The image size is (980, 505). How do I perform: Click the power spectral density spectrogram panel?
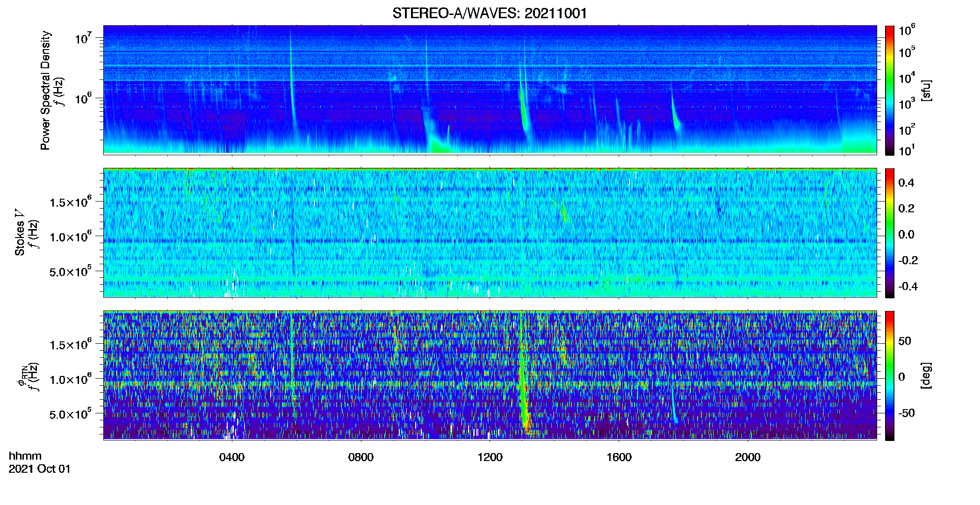click(x=490, y=90)
